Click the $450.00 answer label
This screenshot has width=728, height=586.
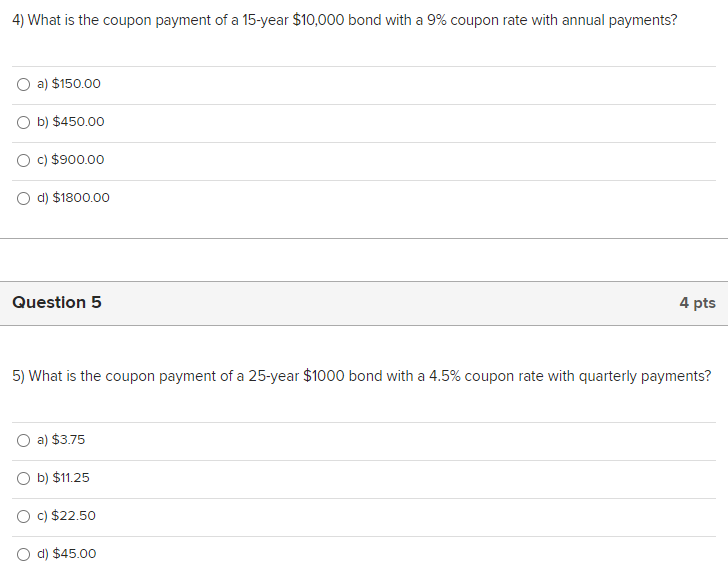click(71, 122)
